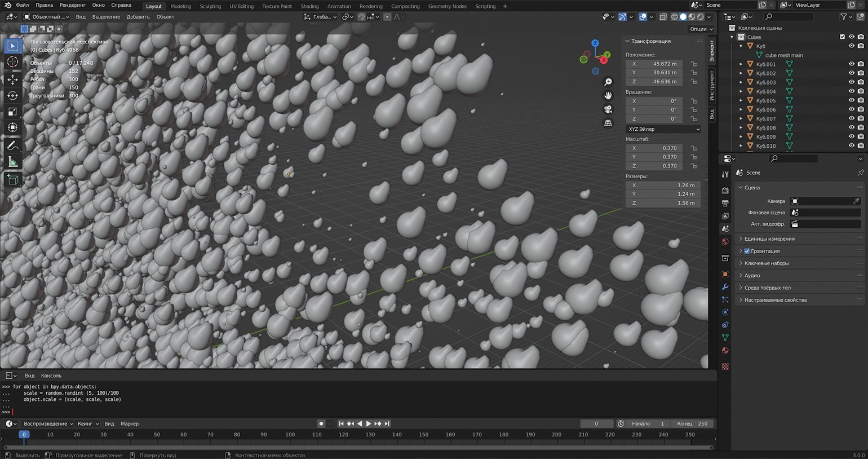Open the Кеинг menu
The image size is (868, 459).
(x=88, y=423)
